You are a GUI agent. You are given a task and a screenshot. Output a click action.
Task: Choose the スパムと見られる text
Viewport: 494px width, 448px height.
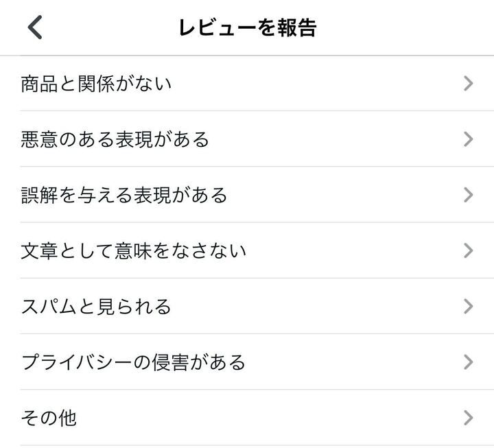pos(96,307)
